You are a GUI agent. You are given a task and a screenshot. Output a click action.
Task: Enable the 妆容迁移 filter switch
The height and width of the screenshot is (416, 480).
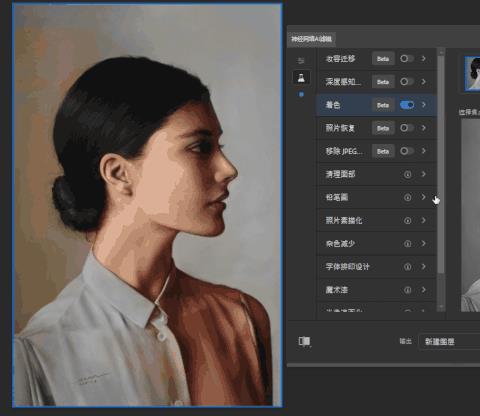pos(407,59)
